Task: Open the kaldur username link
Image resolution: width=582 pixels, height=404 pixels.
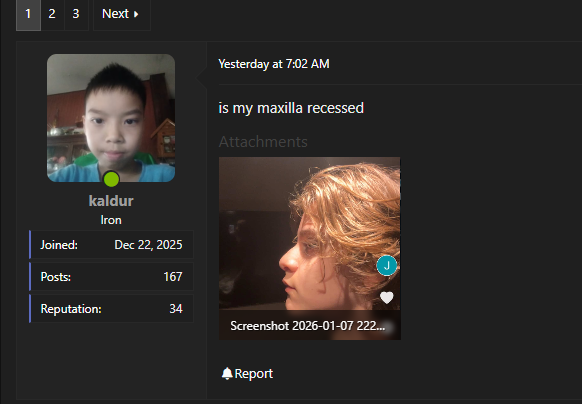Action: pyautogui.click(x=111, y=201)
